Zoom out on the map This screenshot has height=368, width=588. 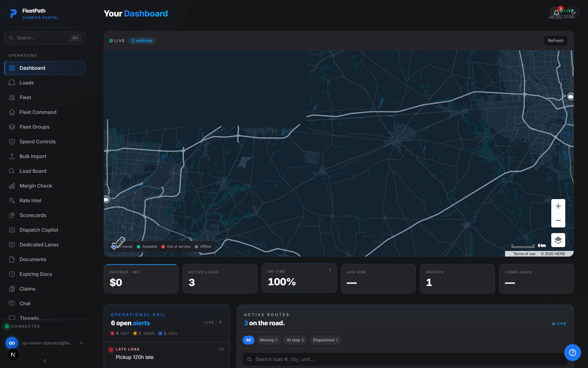click(558, 220)
